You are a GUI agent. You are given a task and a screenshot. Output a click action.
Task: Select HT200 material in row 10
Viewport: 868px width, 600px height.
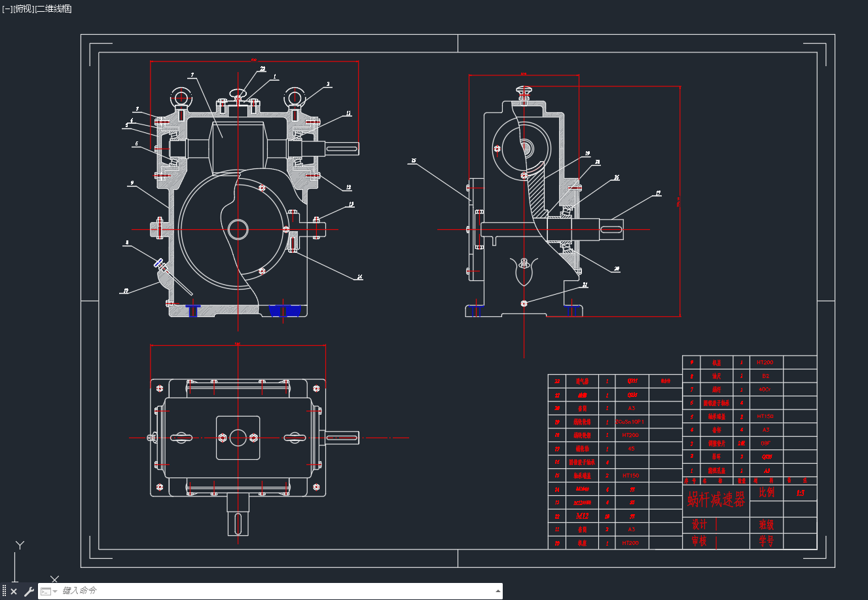click(x=631, y=543)
